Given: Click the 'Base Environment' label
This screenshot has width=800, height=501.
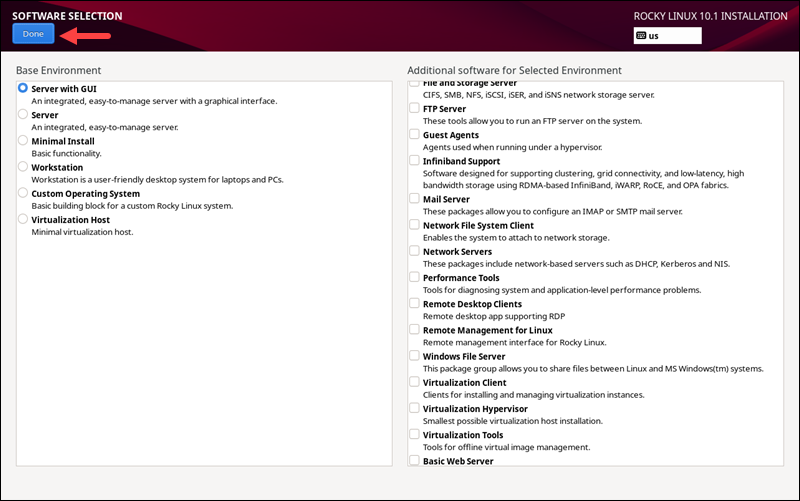Looking at the screenshot, I should coord(59,70).
